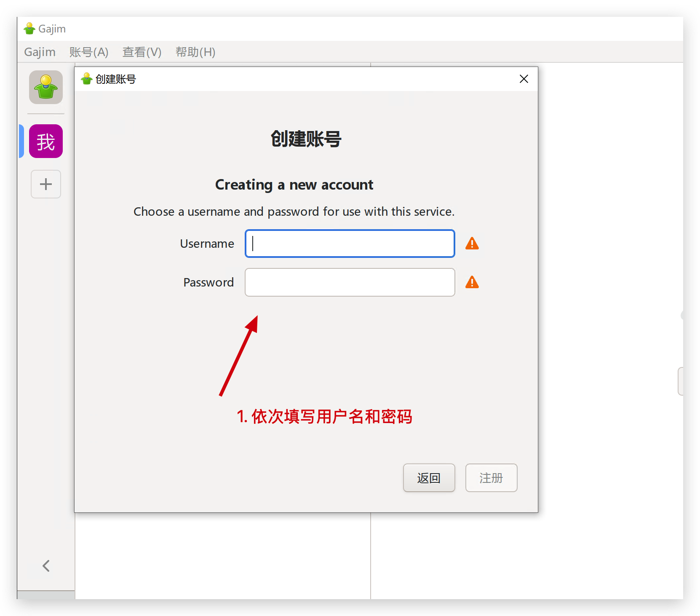Click the Gajim logo in the main window title bar
Screen dimensions: 700x616
coord(29,29)
